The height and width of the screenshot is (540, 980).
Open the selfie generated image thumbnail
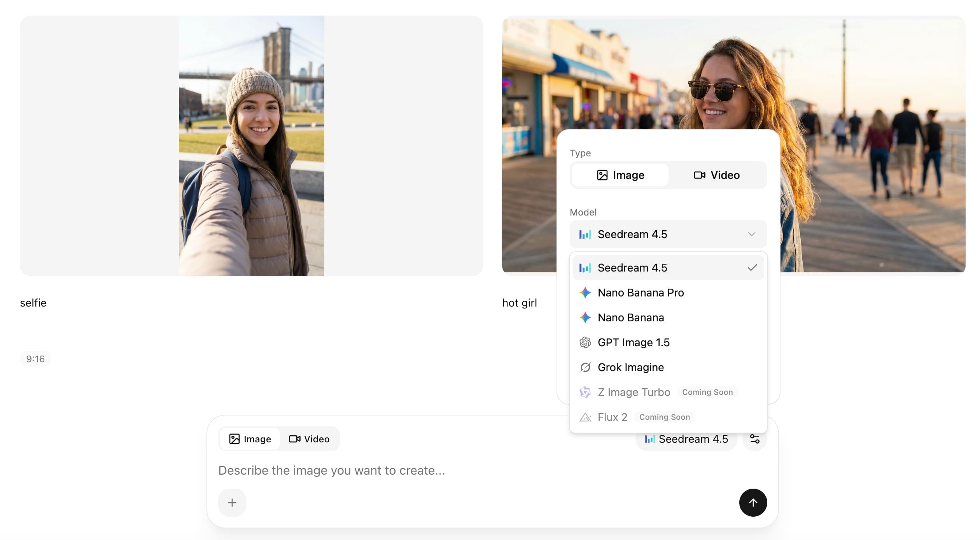pyautogui.click(x=251, y=146)
